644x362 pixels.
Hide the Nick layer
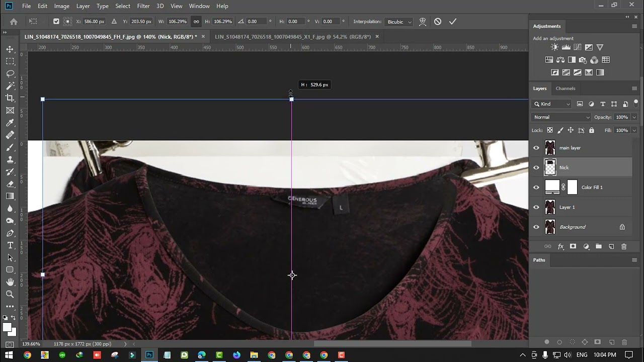coord(536,167)
